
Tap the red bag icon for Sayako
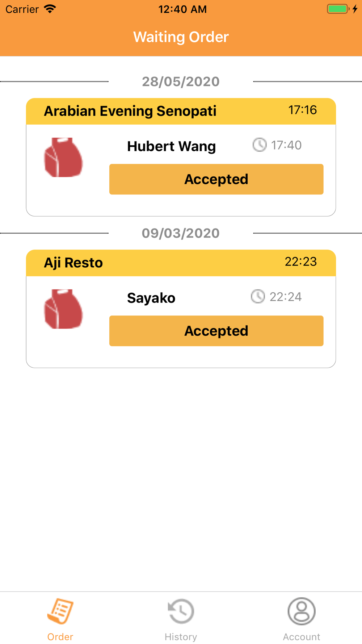(x=63, y=309)
